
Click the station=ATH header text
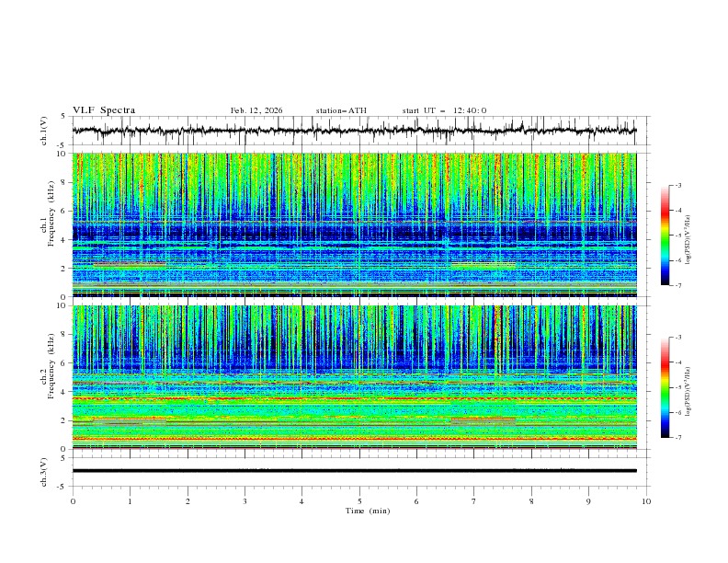[x=341, y=110]
